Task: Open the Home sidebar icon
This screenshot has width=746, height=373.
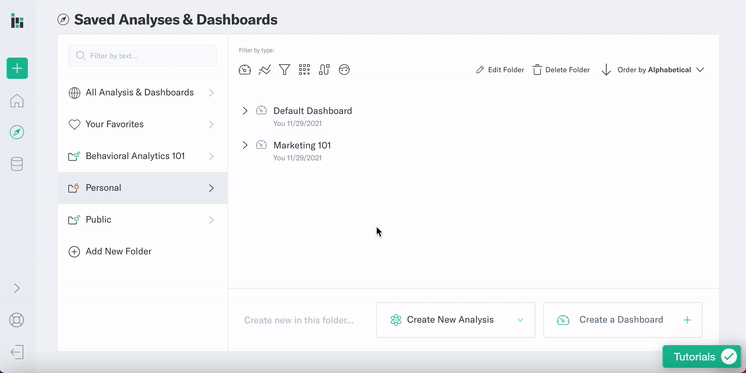Action: (x=17, y=101)
